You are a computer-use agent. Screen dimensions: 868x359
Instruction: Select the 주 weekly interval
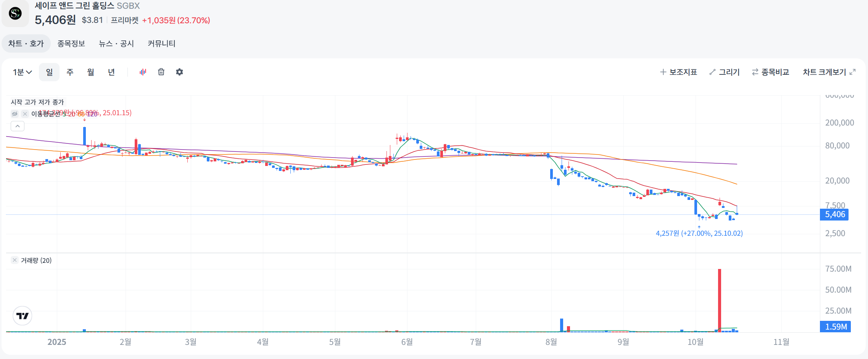point(70,72)
